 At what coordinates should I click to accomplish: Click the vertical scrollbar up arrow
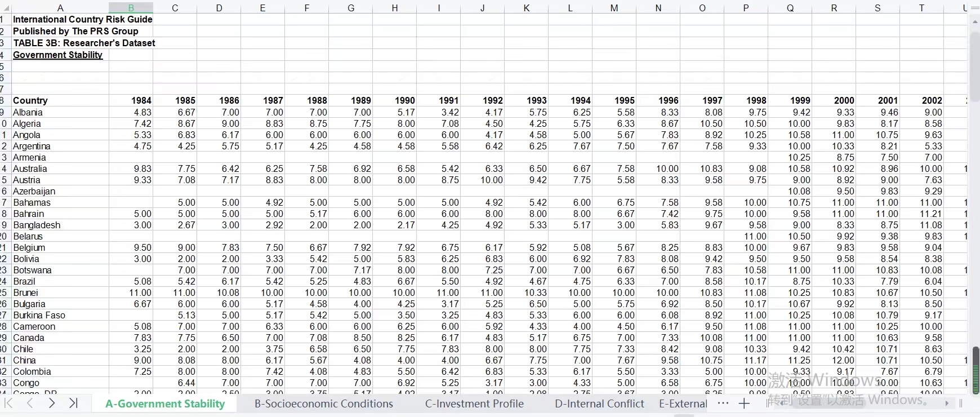tap(975, 21)
